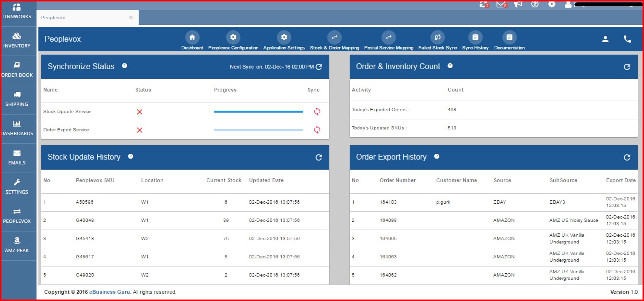Select order number 164065

pyautogui.click(x=388, y=239)
